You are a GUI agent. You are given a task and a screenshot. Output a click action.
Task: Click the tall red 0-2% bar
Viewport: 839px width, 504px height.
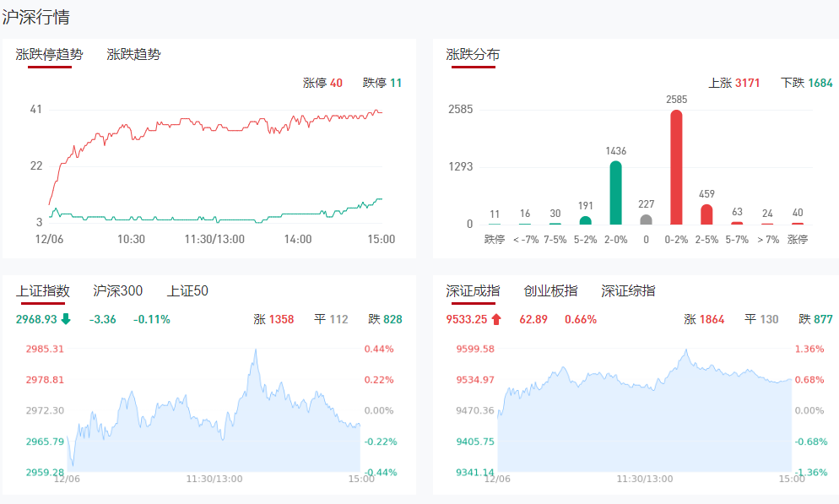coord(676,169)
